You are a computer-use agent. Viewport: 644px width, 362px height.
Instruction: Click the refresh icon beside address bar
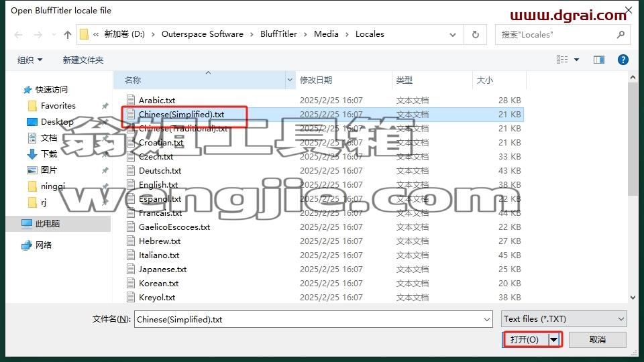[x=475, y=34]
